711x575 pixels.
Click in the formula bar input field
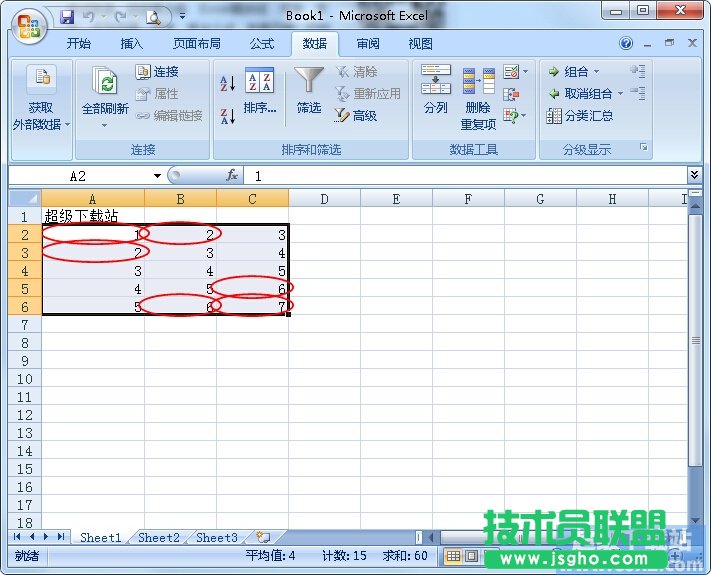(460, 175)
